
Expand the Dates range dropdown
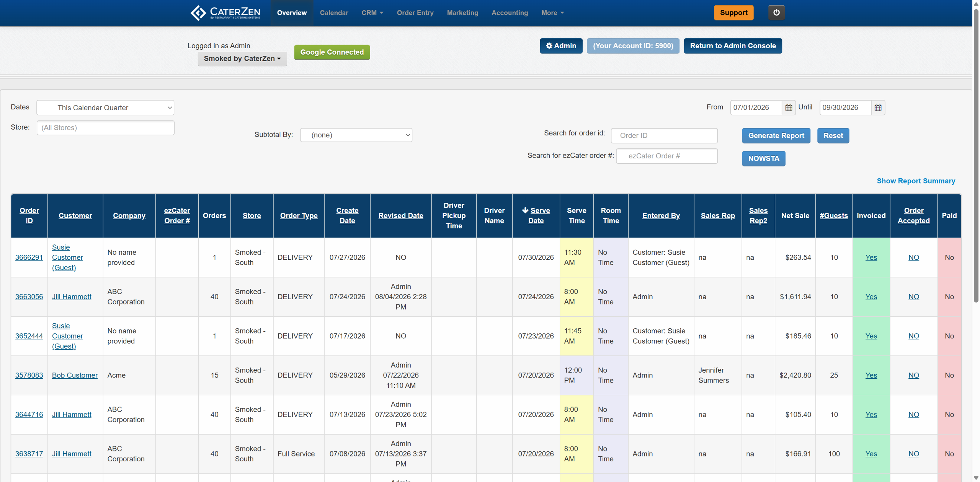pos(105,107)
